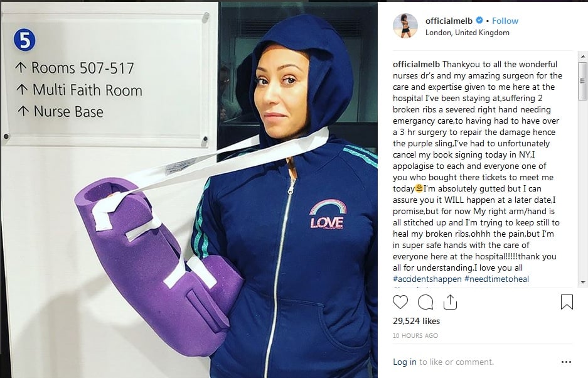Open the London, United Kingdom location

tap(468, 33)
